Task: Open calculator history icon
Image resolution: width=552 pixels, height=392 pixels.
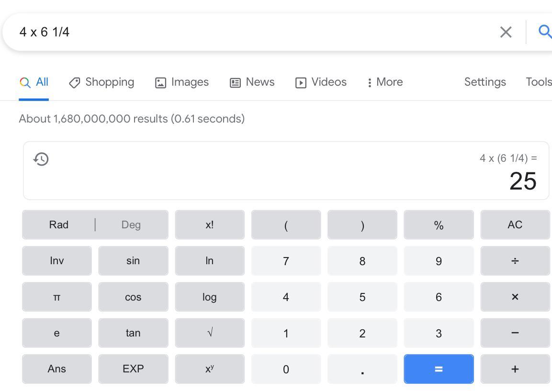Action: point(41,159)
